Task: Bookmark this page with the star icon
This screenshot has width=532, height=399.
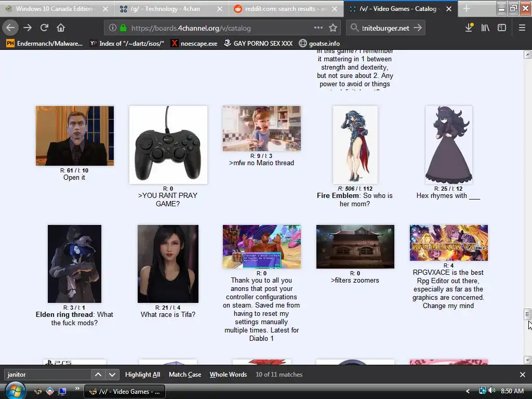Action: 333,28
